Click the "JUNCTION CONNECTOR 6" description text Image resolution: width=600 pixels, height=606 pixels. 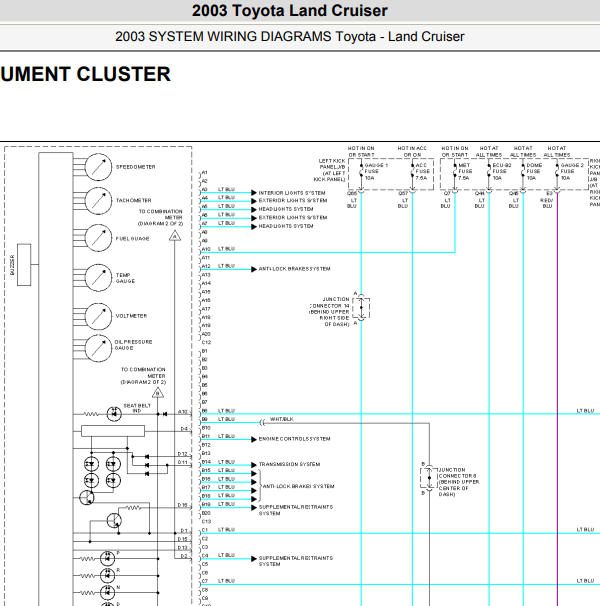459,482
